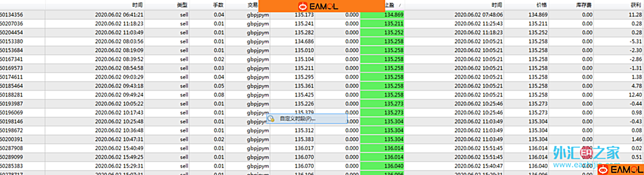Click green take-profit cell in row 50134356

pos(382,14)
